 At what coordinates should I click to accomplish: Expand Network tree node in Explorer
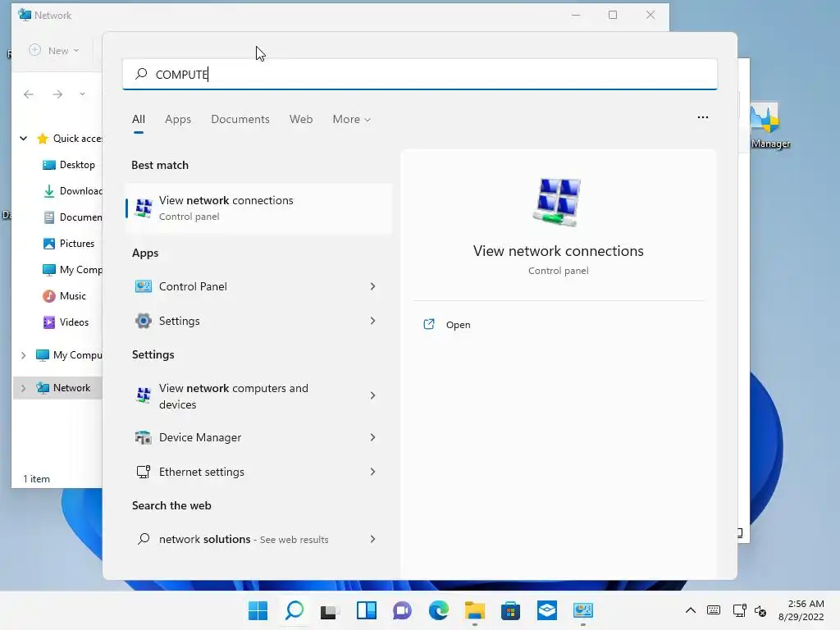(x=24, y=388)
